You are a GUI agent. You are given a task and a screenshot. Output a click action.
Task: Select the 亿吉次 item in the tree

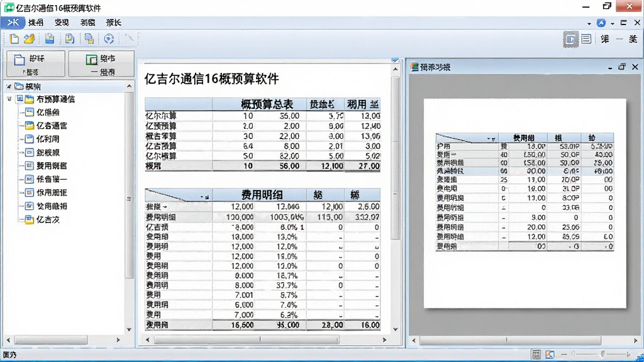48,219
